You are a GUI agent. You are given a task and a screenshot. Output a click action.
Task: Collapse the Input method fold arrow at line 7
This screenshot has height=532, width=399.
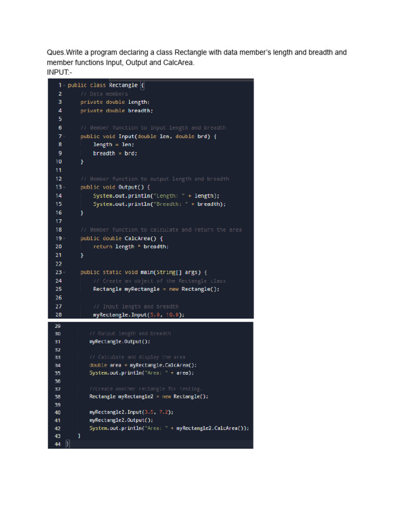pos(64,137)
